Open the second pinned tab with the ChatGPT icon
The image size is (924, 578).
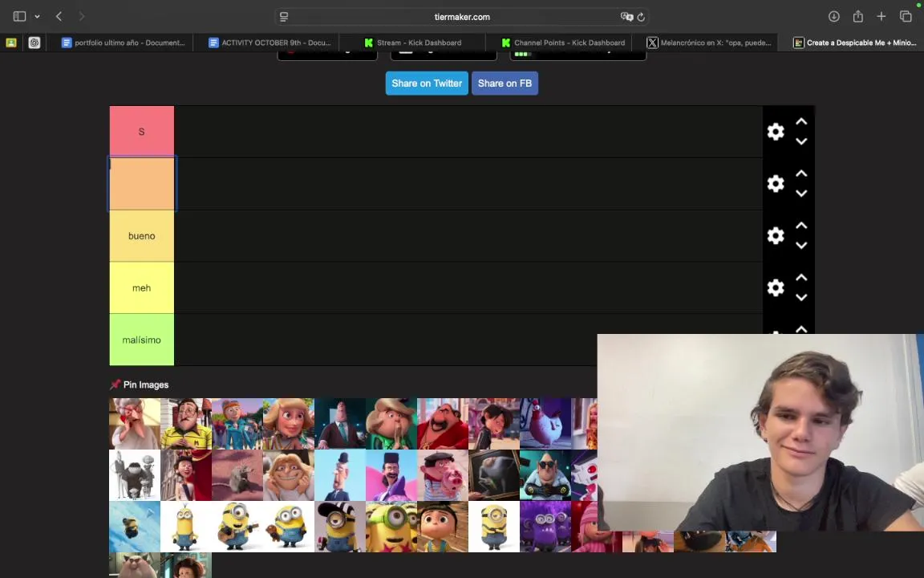pos(34,43)
